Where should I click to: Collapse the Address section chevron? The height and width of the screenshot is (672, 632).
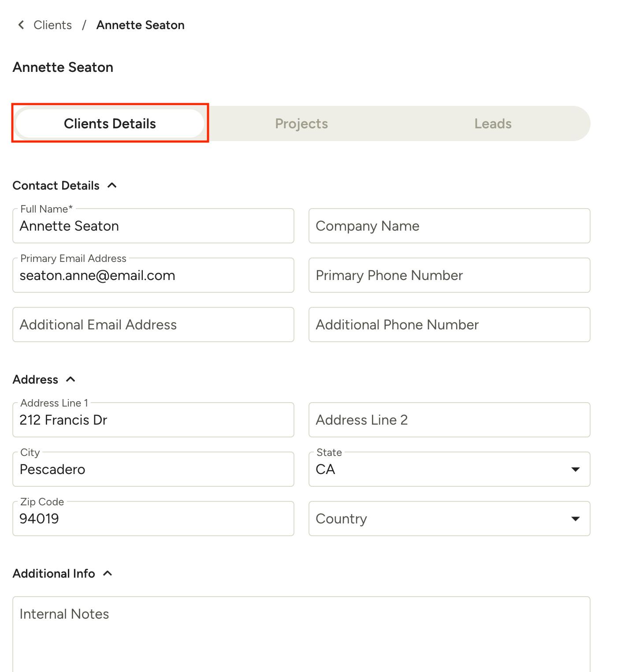tap(71, 380)
